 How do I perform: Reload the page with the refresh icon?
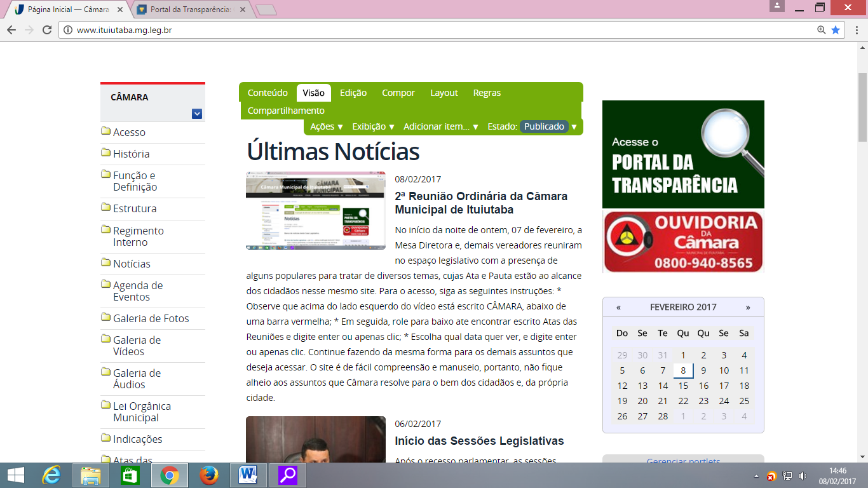tap(46, 30)
